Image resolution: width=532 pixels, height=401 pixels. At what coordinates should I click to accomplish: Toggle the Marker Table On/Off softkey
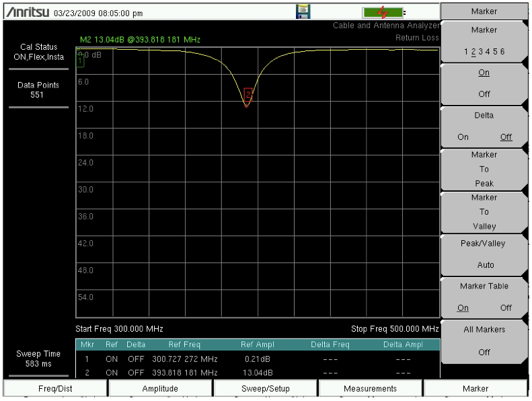484,297
